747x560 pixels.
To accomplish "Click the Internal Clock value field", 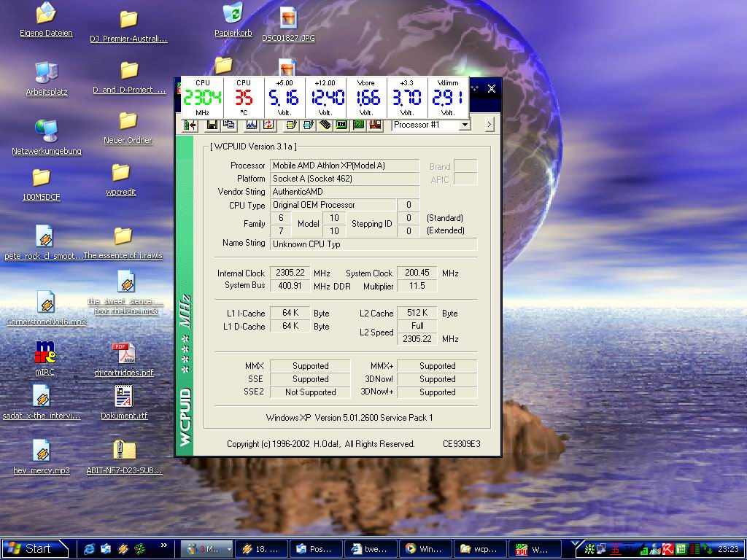I will click(x=290, y=273).
